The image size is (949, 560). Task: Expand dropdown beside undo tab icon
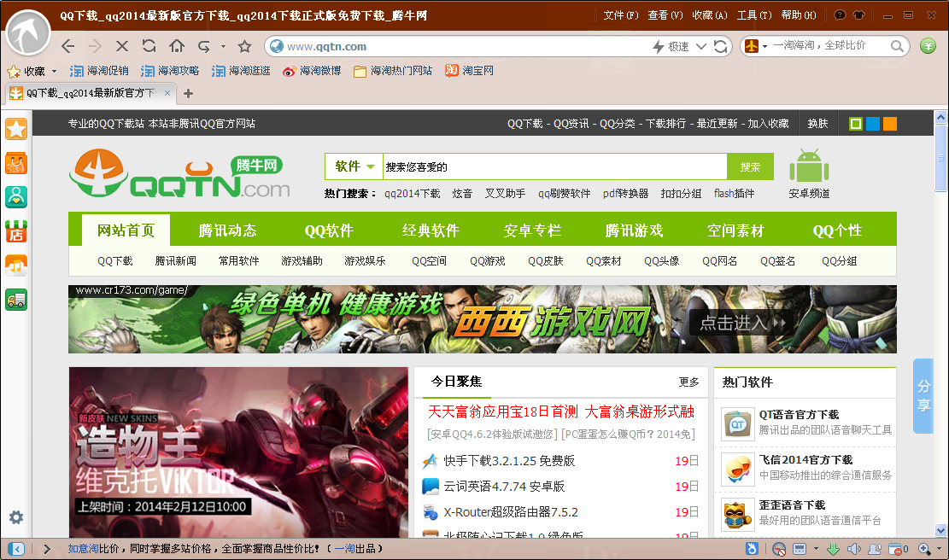click(223, 47)
